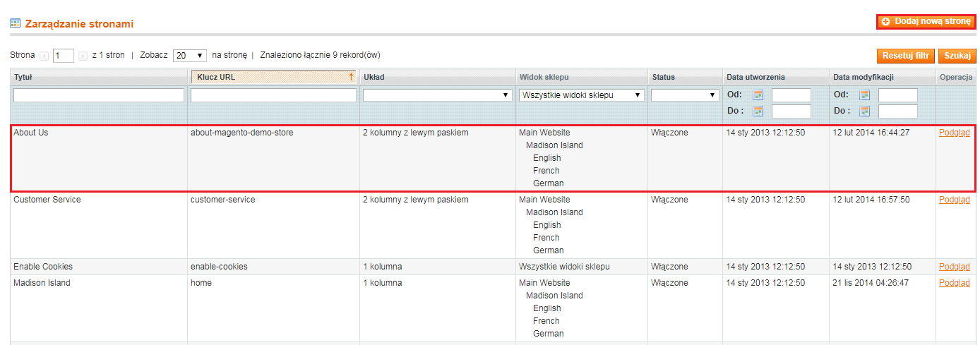Sort by Data modyfikacji column header
The width and height of the screenshot is (980, 345).
[x=864, y=77]
